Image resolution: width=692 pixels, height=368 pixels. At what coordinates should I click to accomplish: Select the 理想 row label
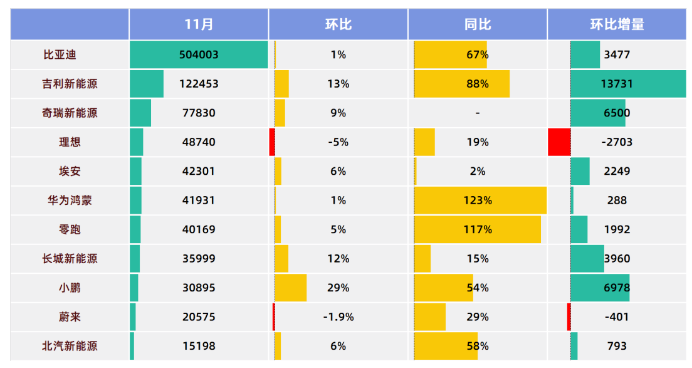point(70,142)
